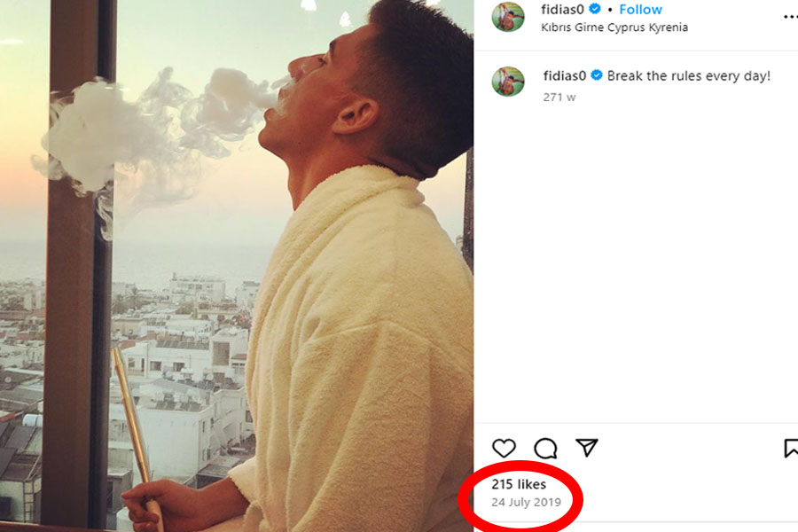Click caption text 'Break the rules every day!'
The width and height of the screenshot is (798, 532).
tap(689, 76)
